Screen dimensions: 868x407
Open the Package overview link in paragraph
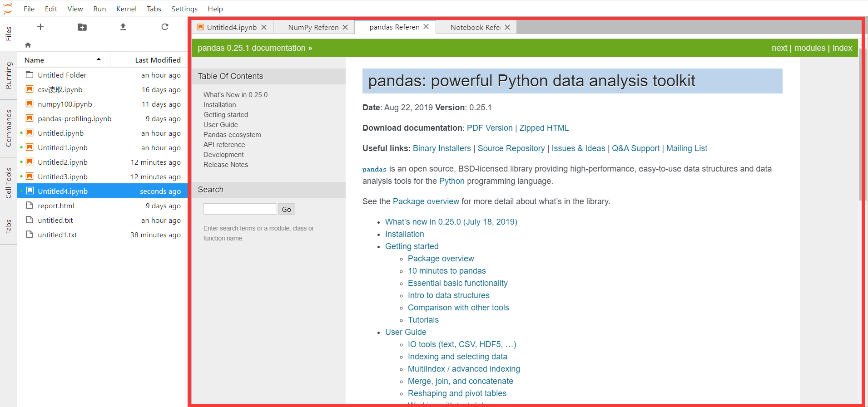(x=426, y=201)
